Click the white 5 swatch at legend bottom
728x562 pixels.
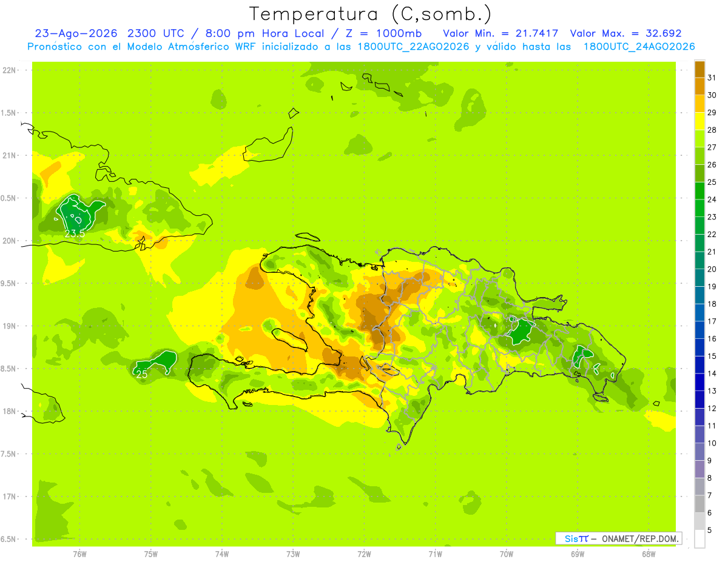pyautogui.click(x=699, y=539)
